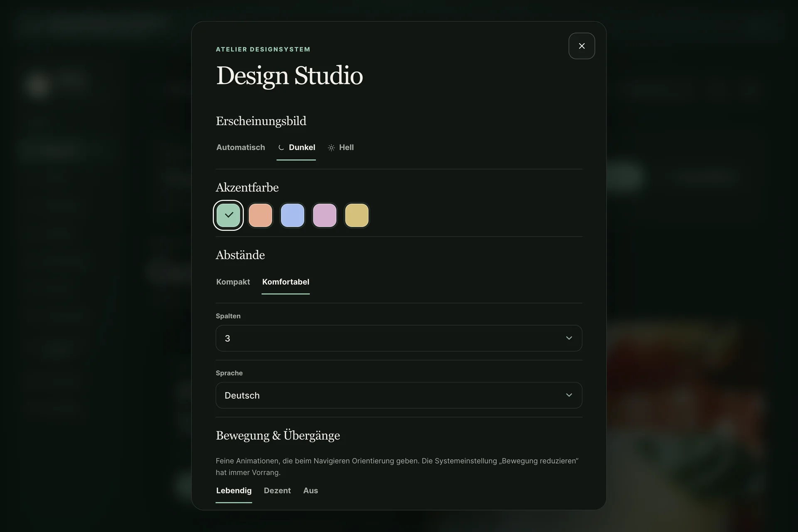The width and height of the screenshot is (798, 532).
Task: Click the moon icon beside Dunkel
Action: click(x=281, y=147)
